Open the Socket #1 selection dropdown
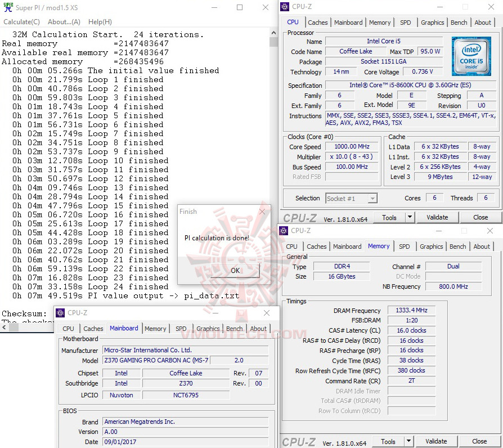This screenshot has height=448, width=503. [351, 199]
